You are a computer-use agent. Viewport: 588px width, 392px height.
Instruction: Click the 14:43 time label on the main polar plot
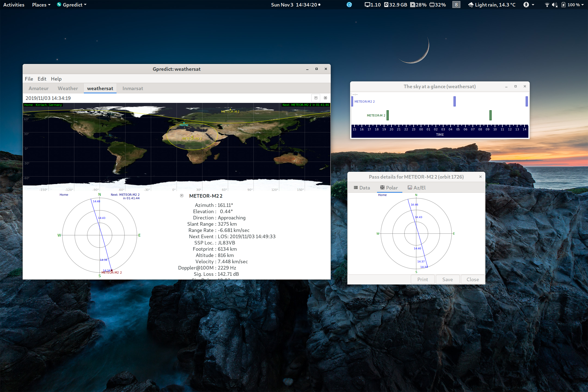[102, 218]
